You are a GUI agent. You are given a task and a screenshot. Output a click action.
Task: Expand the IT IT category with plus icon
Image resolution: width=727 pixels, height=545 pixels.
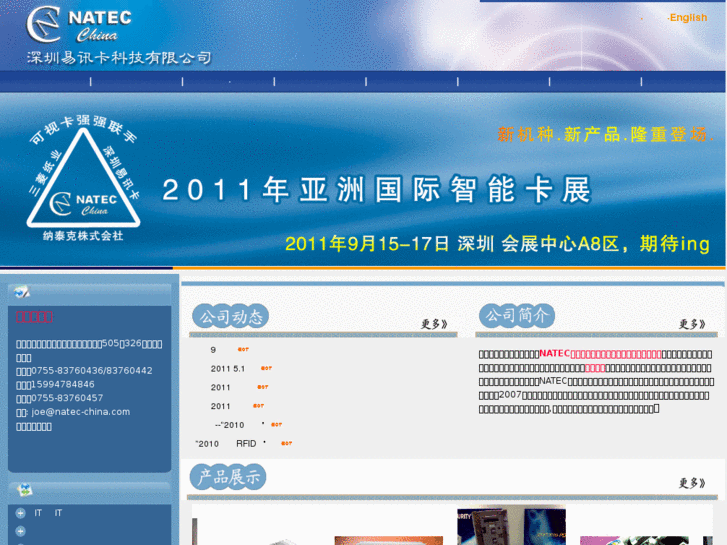(20, 513)
